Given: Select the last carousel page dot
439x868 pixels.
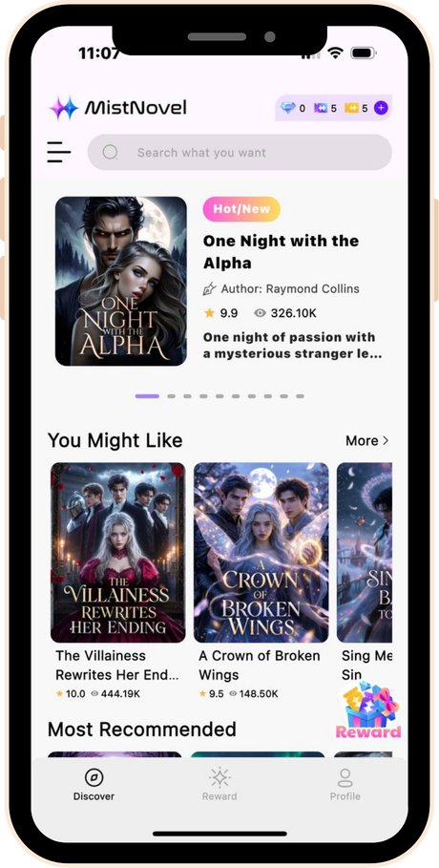Looking at the screenshot, I should click(x=300, y=396).
